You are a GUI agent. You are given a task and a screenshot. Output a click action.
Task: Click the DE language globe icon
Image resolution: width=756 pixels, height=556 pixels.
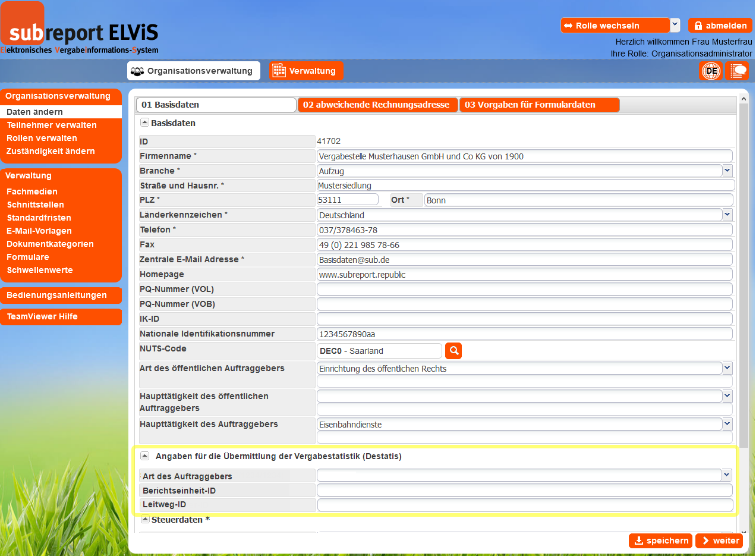(710, 71)
